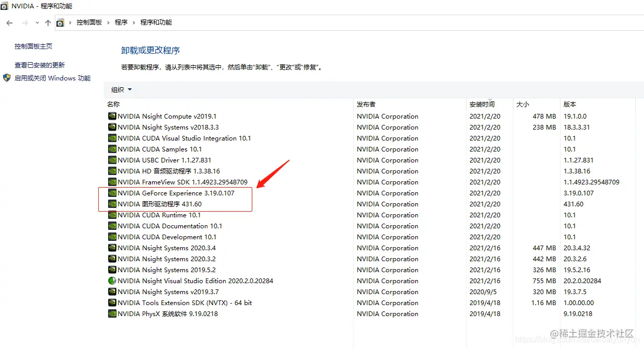Image resolution: width=644 pixels, height=349 pixels.
Task: Open 查看已安装的更新 link
Action: pyautogui.click(x=40, y=65)
